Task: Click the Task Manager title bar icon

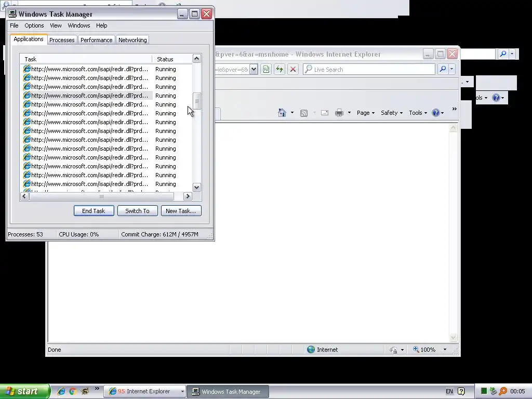Action: (x=12, y=14)
